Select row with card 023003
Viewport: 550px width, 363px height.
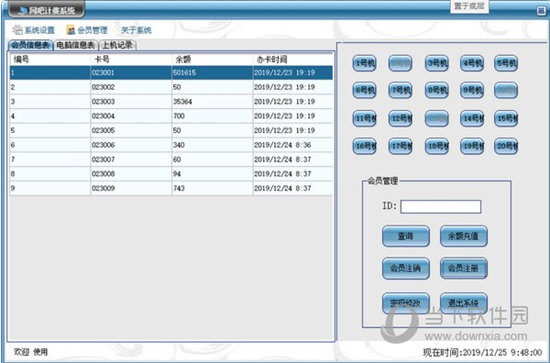[171, 102]
